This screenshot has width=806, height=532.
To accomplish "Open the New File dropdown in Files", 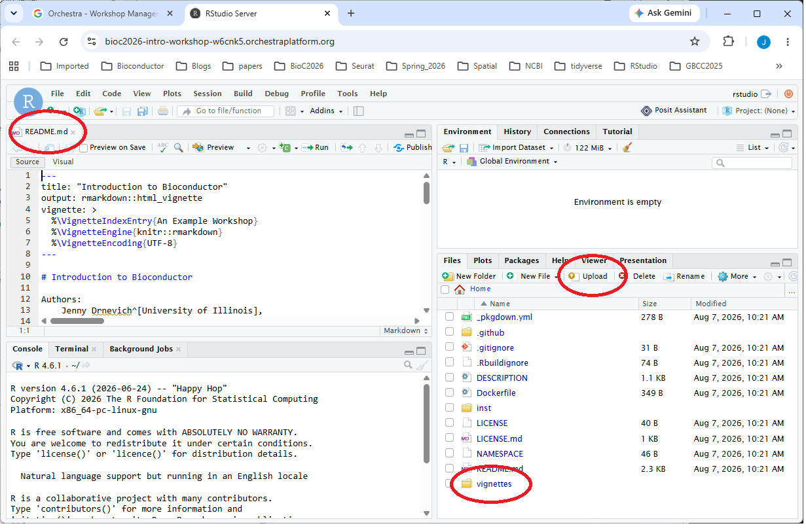I will tap(532, 277).
